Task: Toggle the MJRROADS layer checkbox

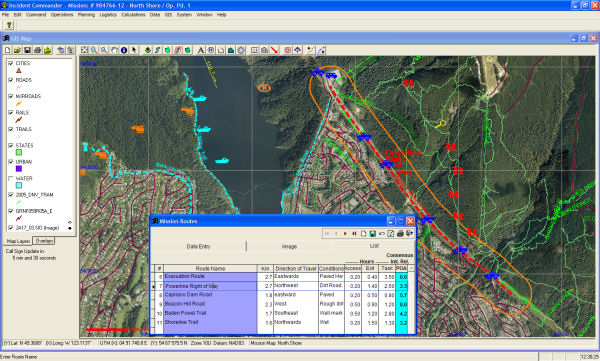Action: [x=11, y=96]
